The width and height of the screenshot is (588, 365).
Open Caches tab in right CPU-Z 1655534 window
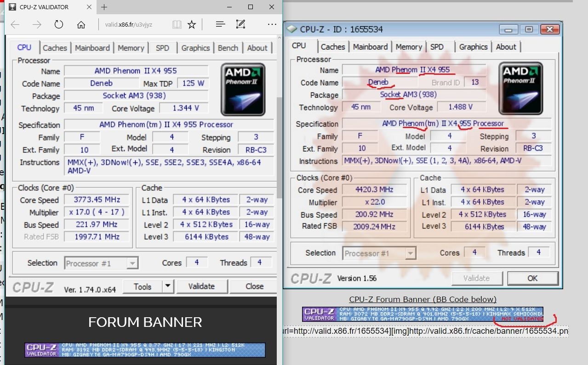[x=333, y=47]
